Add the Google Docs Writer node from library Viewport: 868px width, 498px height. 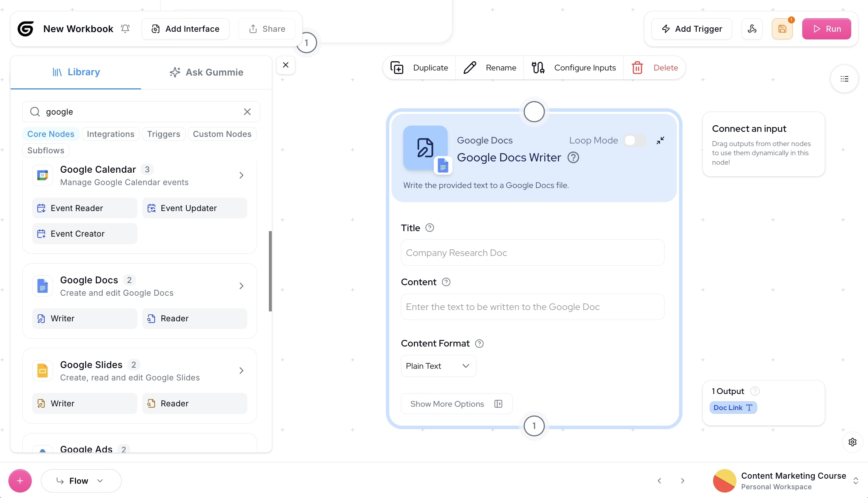click(x=85, y=319)
